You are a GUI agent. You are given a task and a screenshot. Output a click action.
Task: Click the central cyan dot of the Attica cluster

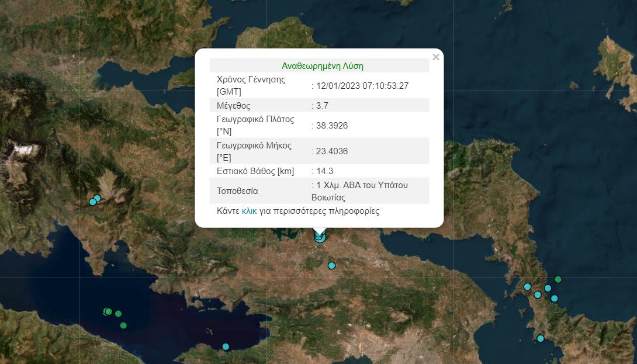[x=537, y=295]
